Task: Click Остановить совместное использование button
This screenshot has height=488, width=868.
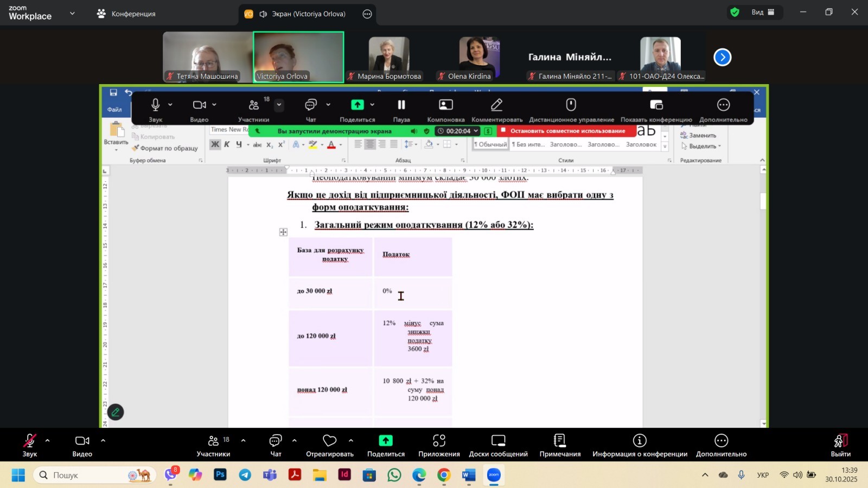Action: 563,131
